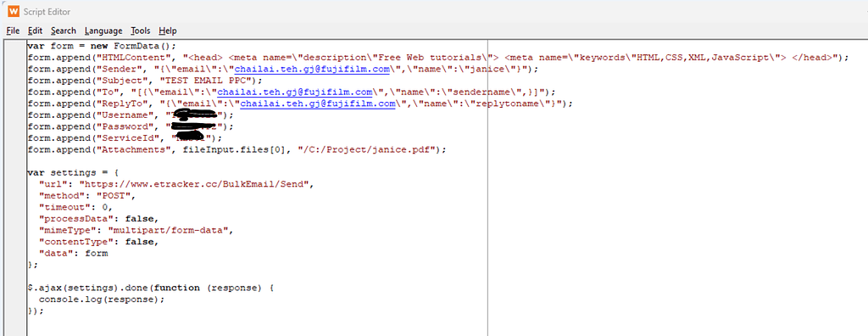Viewport: 868px width, 336px height.
Task: Click the "var settings = {" line
Action: [73, 172]
